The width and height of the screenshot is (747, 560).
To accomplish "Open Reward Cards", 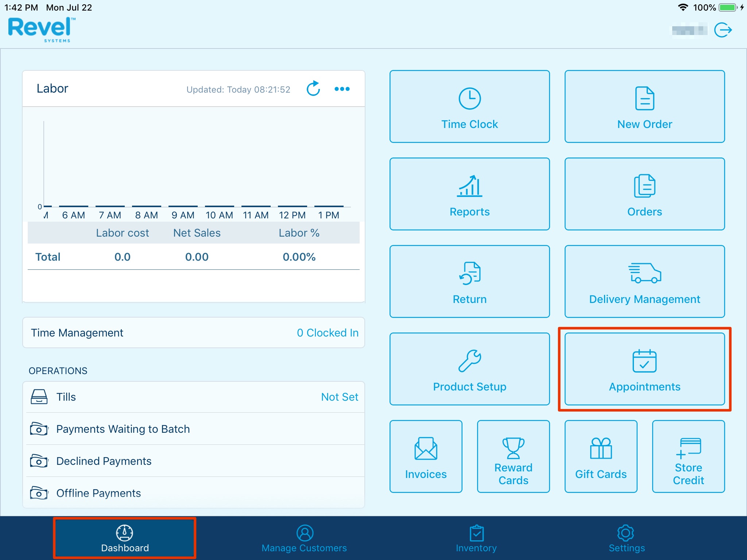I will 513,456.
